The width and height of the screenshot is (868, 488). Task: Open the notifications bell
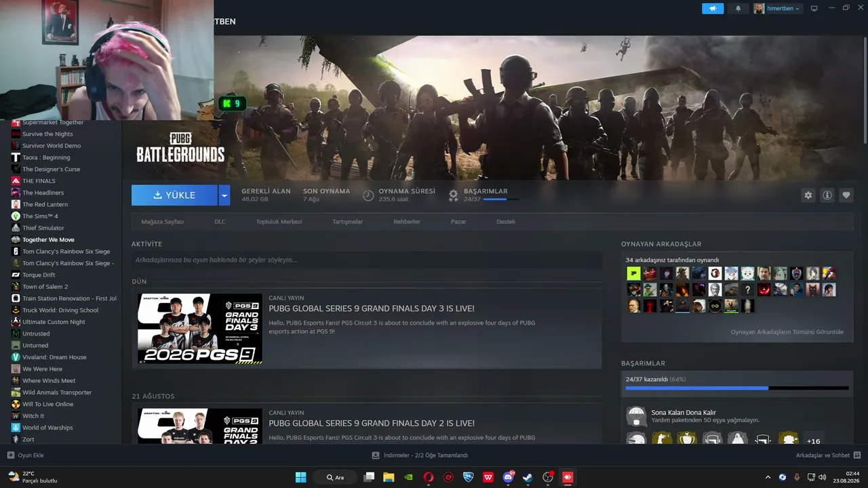click(738, 8)
